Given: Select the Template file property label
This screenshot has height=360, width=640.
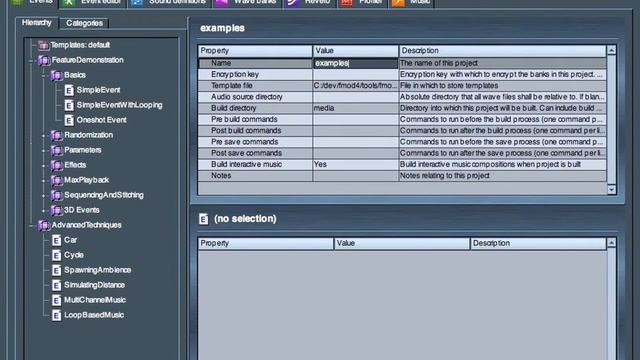Looking at the screenshot, I should [232, 86].
